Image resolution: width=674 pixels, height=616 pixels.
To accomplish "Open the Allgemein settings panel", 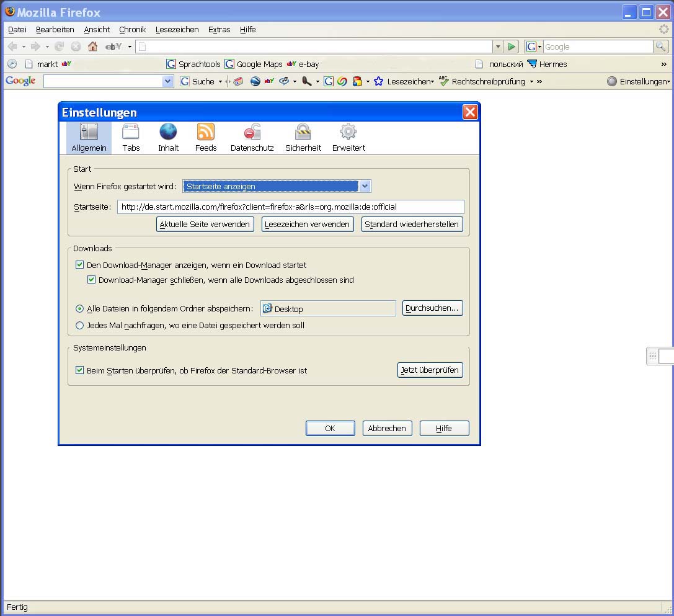I will click(x=89, y=138).
